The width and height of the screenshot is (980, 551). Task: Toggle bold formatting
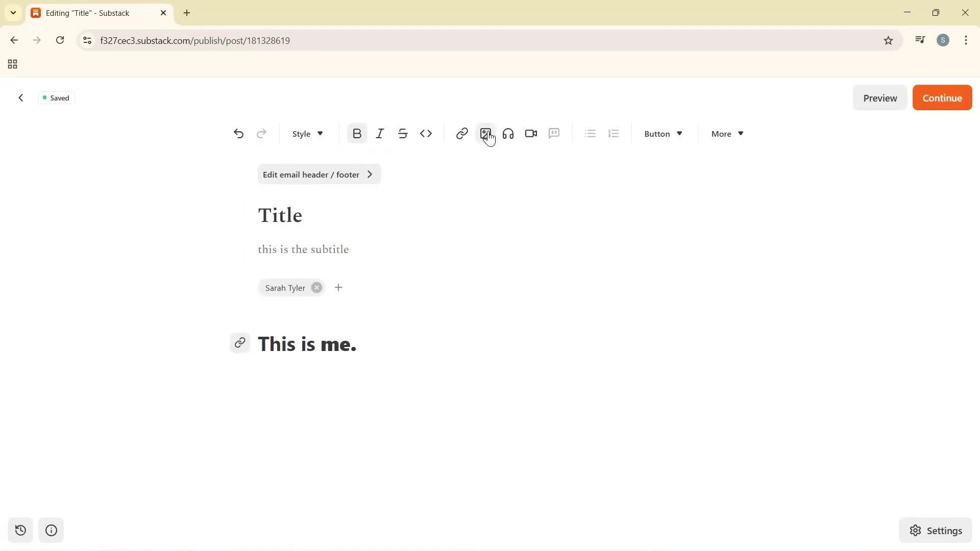[x=356, y=133]
